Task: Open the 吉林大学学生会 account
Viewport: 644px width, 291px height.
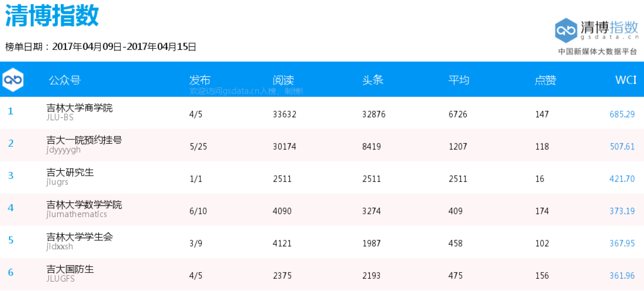Action: click(79, 237)
